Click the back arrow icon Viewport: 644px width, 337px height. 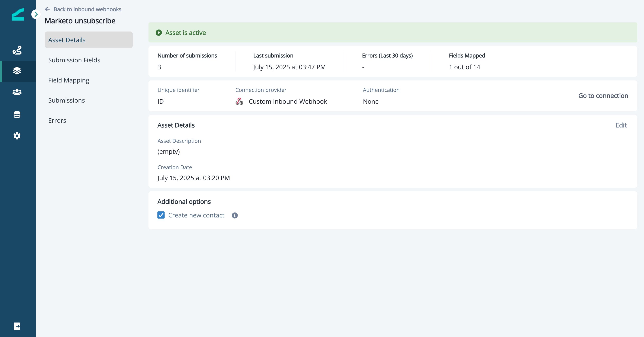(x=47, y=9)
